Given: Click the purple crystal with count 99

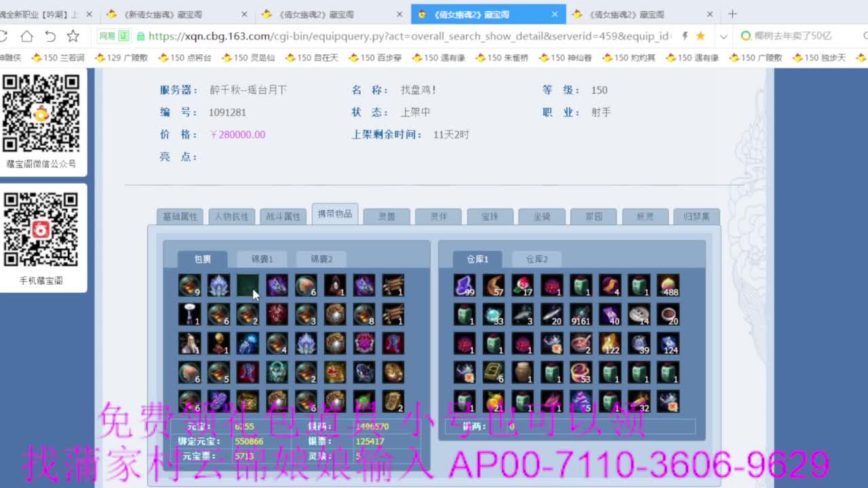Looking at the screenshot, I should click(x=465, y=285).
